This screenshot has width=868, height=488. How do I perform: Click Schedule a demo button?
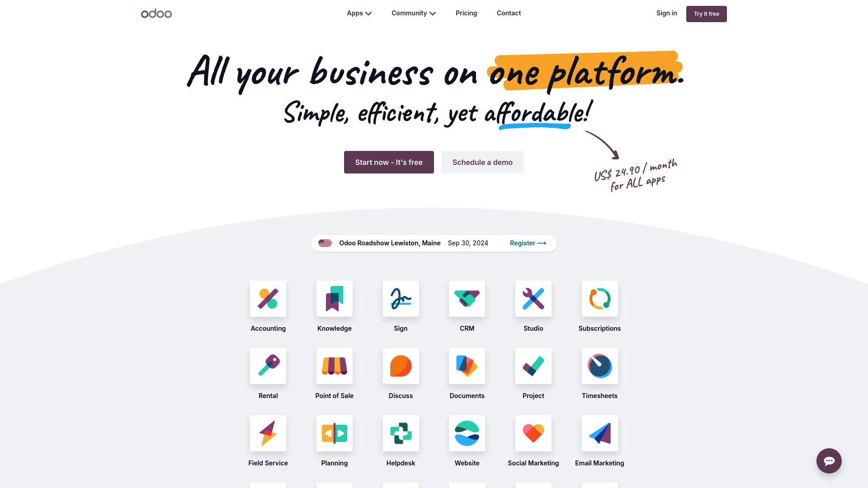482,162
